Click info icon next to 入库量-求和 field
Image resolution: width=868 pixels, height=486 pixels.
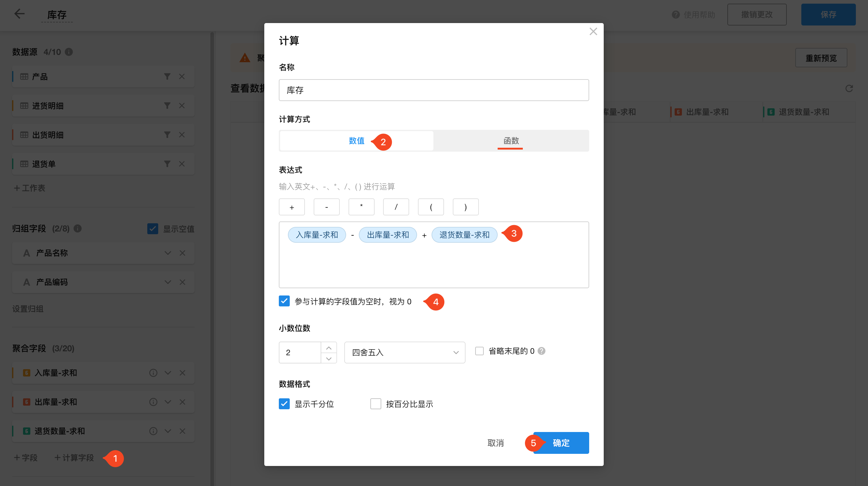[x=153, y=373]
